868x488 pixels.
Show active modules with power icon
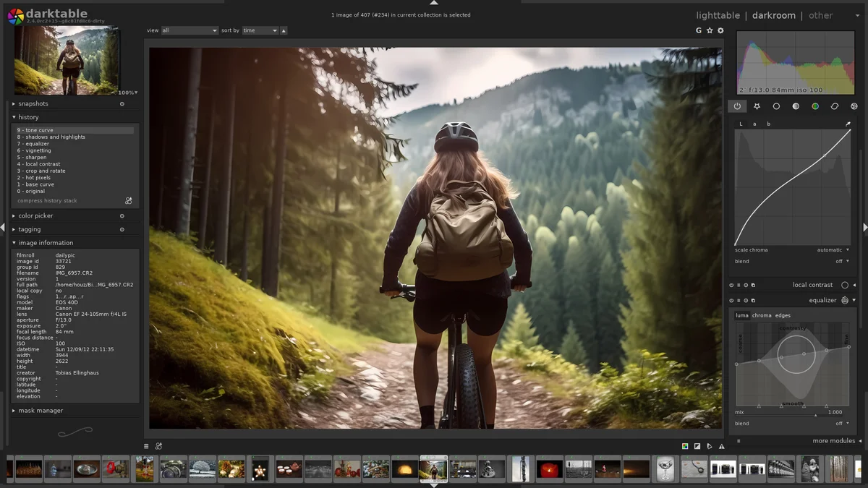click(737, 106)
